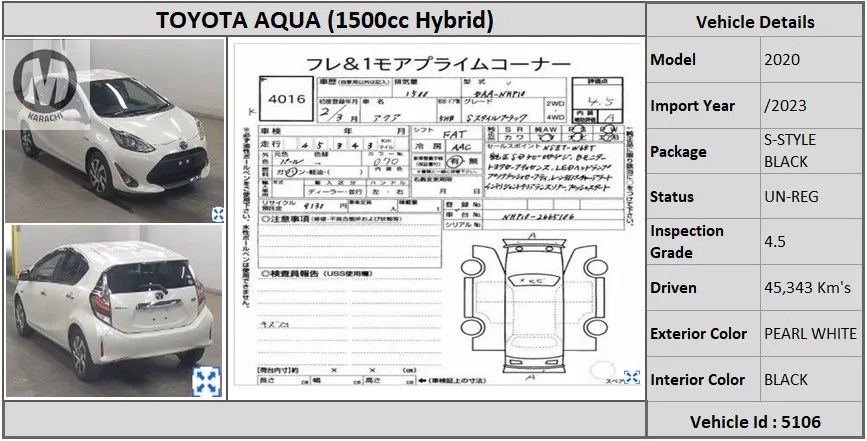Click the Import Year label
This screenshot has height=441, width=867.
(692, 106)
